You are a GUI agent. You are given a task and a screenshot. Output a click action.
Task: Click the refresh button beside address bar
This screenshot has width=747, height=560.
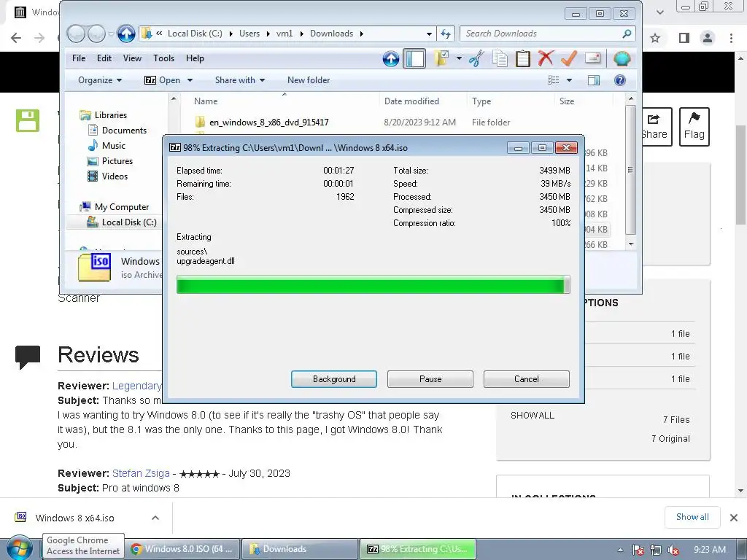[446, 34]
